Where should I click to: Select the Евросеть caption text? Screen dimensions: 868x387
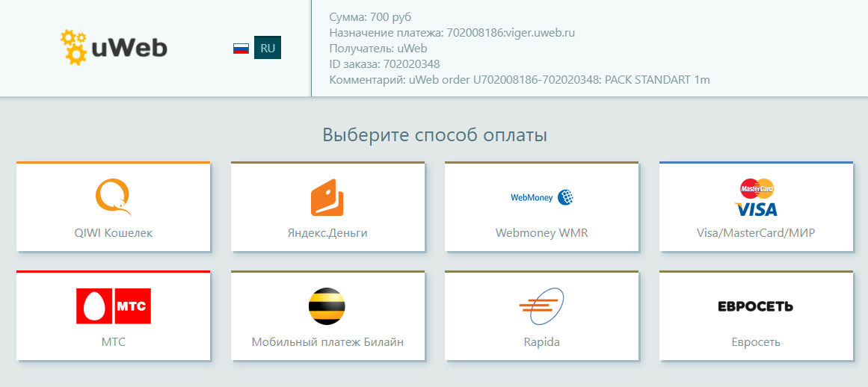(x=755, y=342)
